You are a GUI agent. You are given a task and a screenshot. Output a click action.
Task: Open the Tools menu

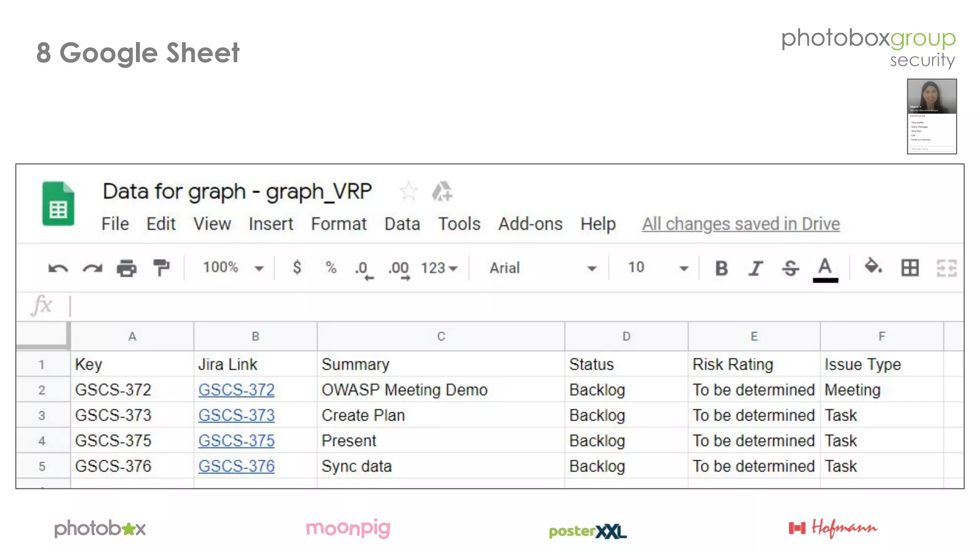tap(459, 224)
